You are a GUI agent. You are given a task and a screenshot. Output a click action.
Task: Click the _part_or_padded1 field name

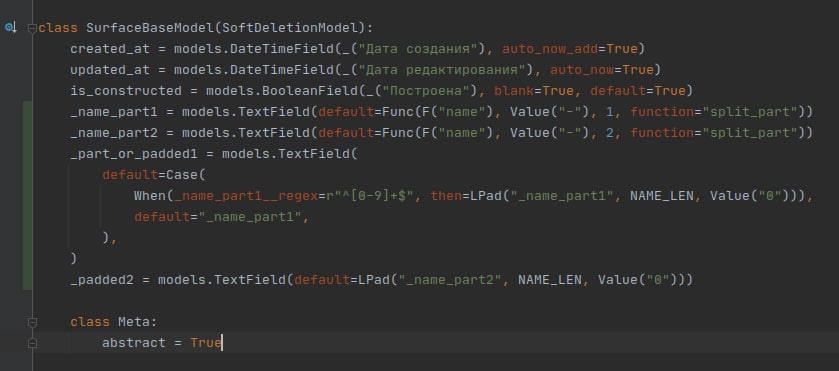pos(134,154)
